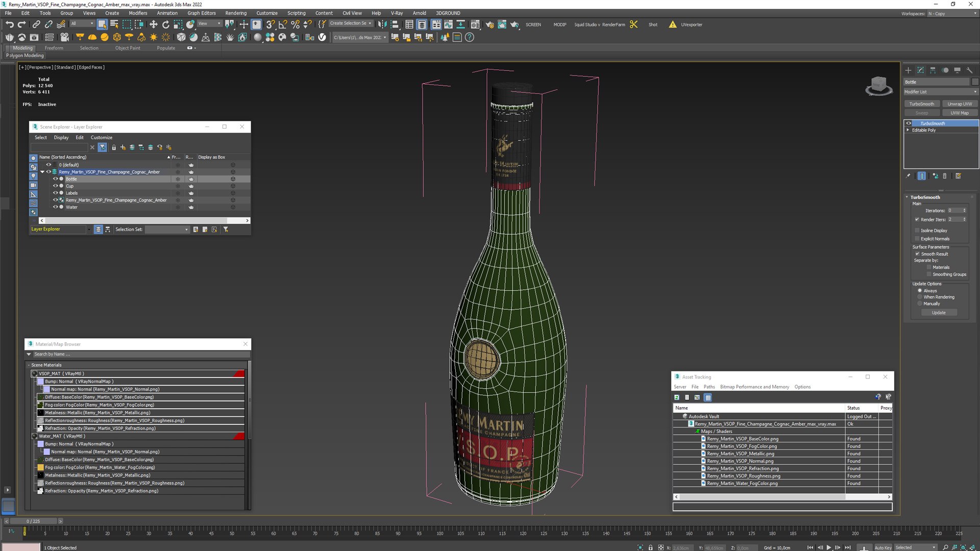Open the Hierarchy tab in command panel

[933, 70]
